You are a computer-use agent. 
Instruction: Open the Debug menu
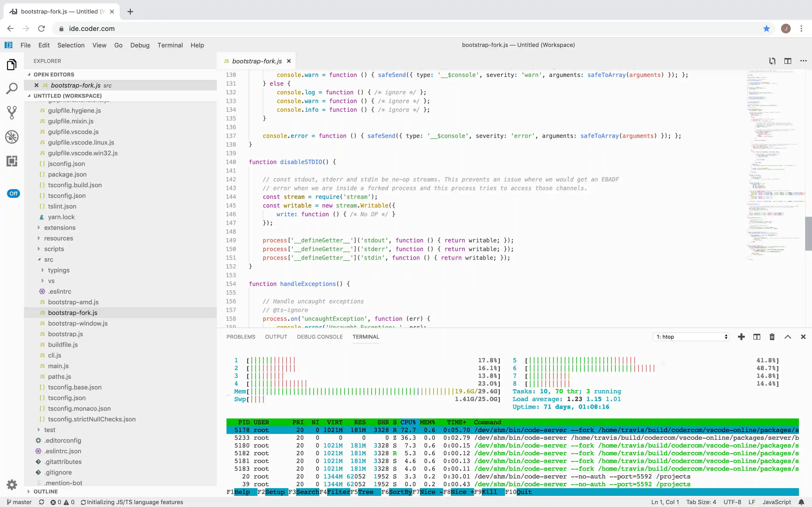pyautogui.click(x=140, y=45)
